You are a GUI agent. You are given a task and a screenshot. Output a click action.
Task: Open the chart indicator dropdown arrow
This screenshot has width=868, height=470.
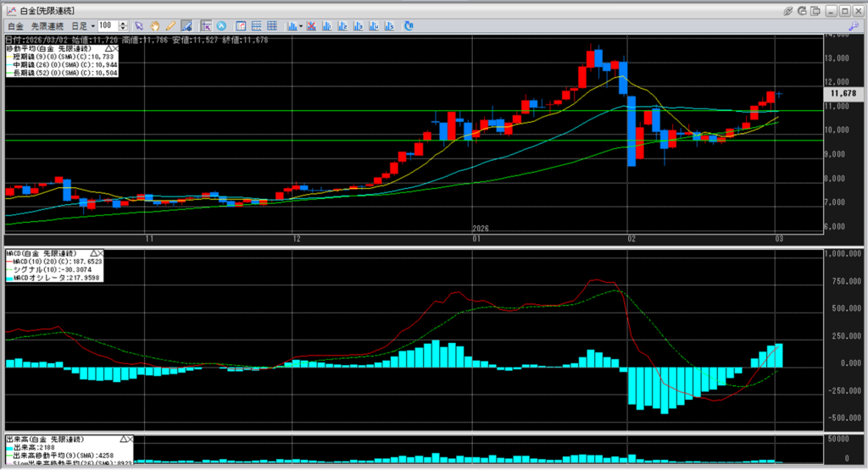click(301, 25)
